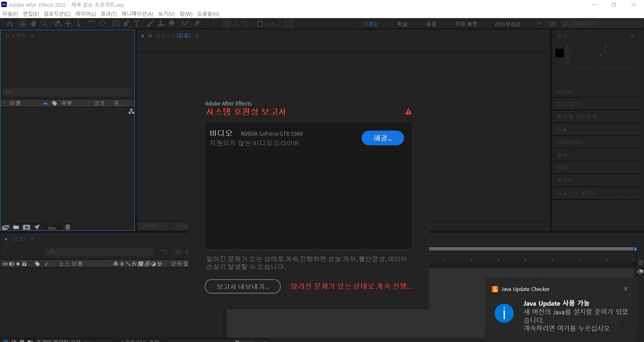The image size is (644, 342).
Task: Select the Puppet Pin tool
Action: point(198,24)
